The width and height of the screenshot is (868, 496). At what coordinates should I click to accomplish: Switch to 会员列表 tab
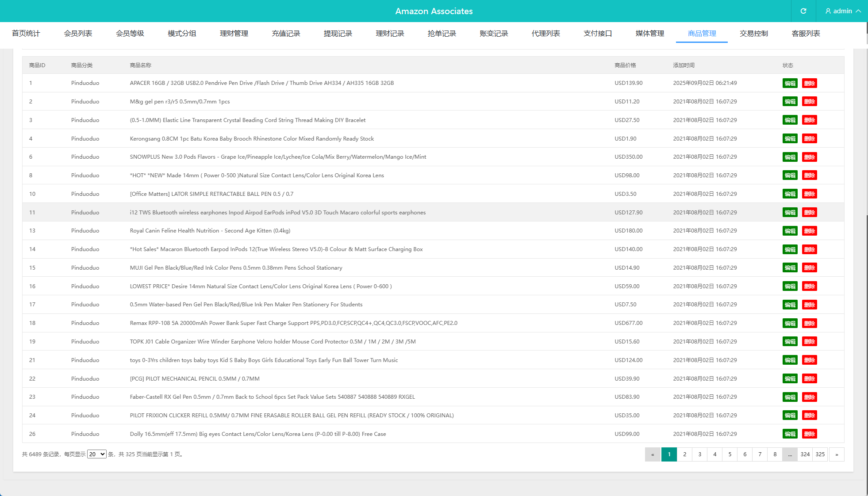(78, 34)
